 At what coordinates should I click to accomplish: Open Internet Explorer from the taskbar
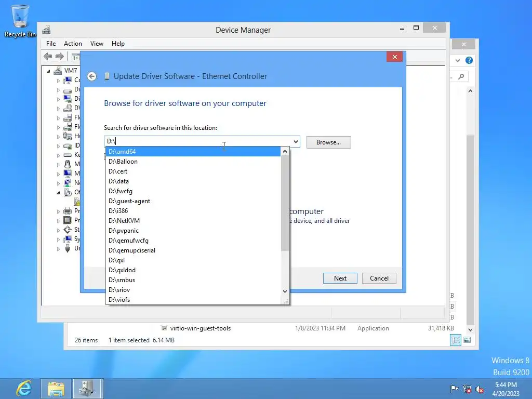tap(23, 389)
